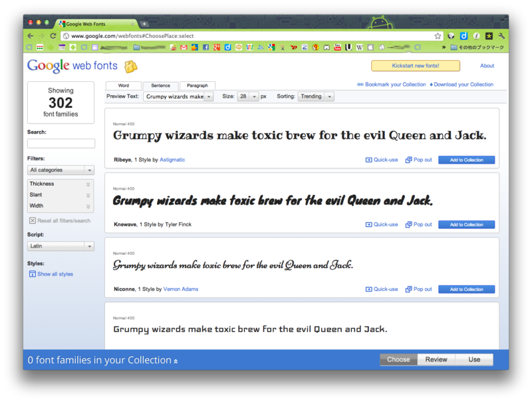
Task: Switch to the Sentence preview tab
Action: click(x=160, y=86)
